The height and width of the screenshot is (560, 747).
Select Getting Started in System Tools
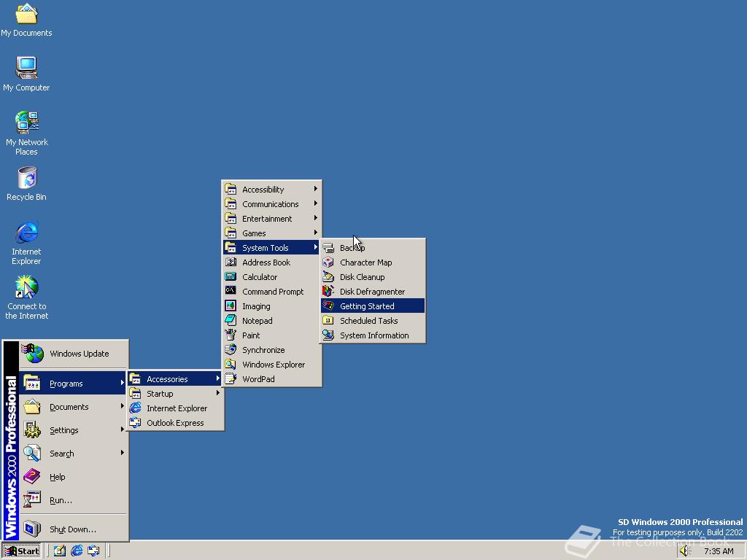pyautogui.click(x=373, y=306)
